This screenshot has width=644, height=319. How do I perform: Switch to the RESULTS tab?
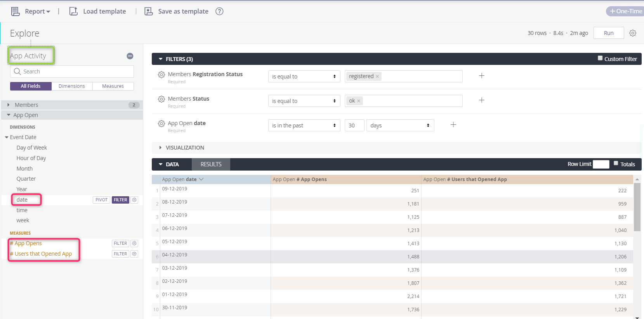click(211, 164)
